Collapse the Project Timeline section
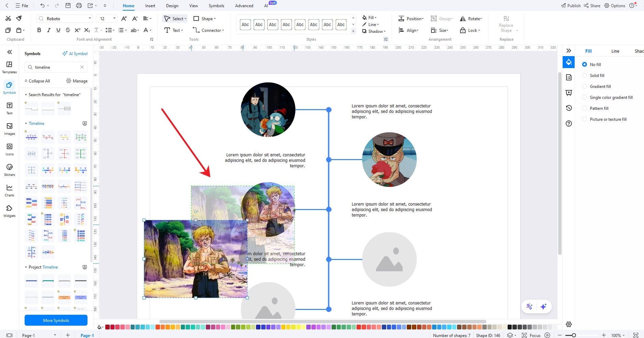 (x=26, y=267)
